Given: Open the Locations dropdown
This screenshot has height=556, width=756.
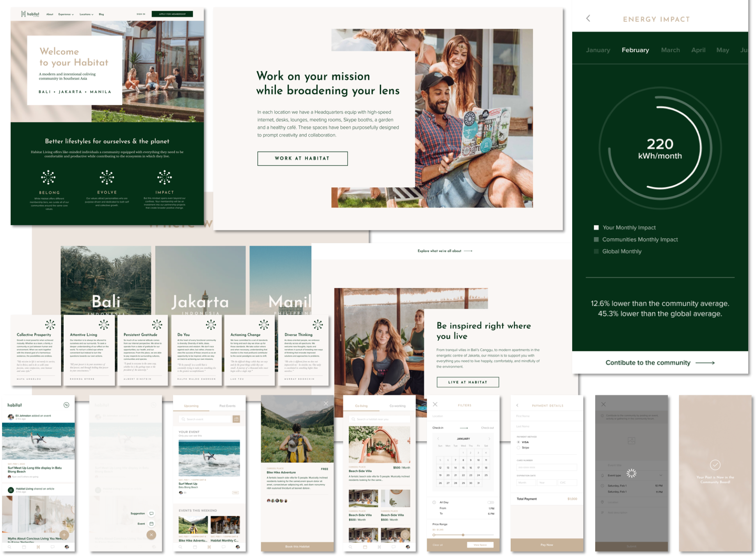Looking at the screenshot, I should (x=86, y=14).
